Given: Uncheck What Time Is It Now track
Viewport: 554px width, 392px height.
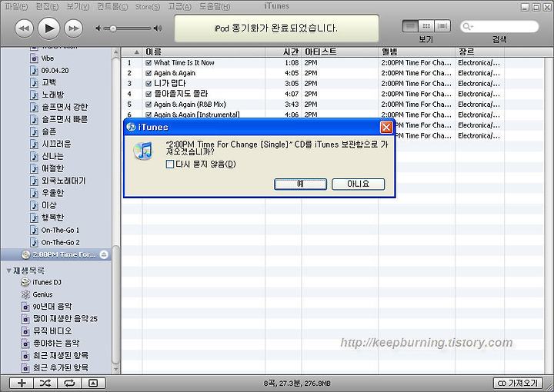Looking at the screenshot, I should tap(149, 63).
